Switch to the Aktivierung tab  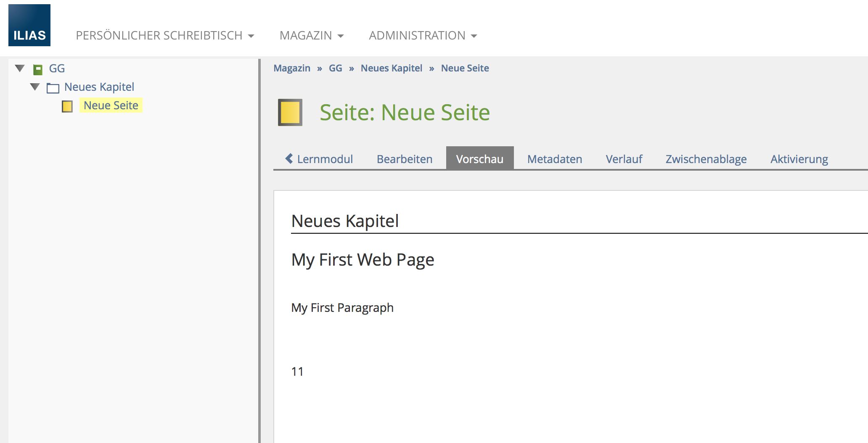[x=799, y=159]
